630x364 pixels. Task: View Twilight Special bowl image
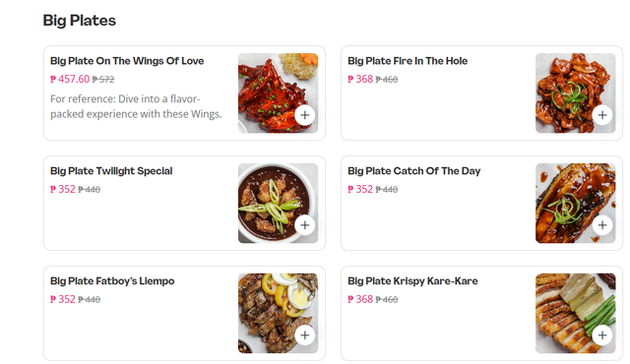click(x=278, y=203)
